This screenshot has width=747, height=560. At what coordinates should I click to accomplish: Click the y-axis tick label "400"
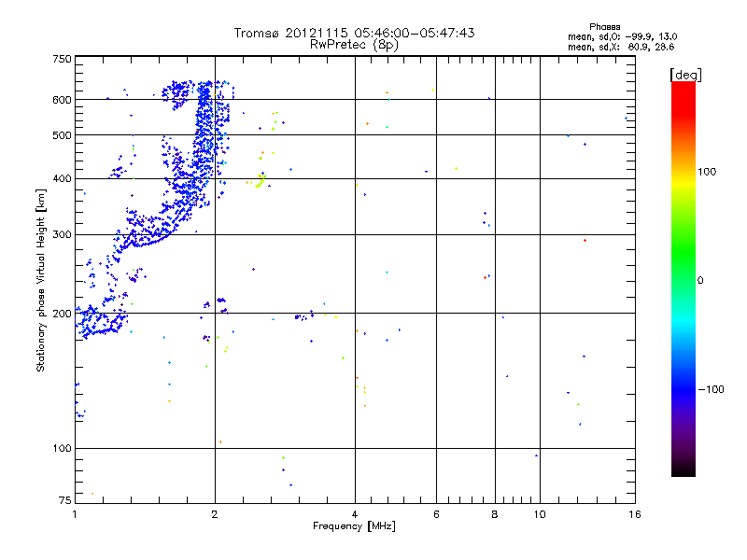click(x=62, y=178)
